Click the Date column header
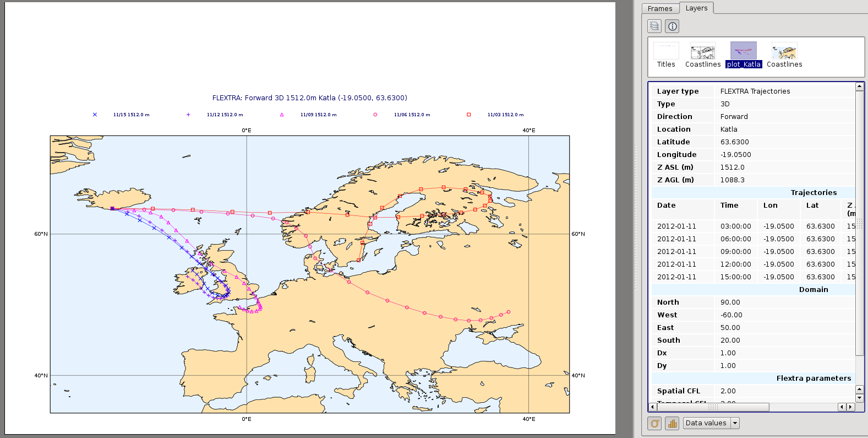 click(666, 206)
